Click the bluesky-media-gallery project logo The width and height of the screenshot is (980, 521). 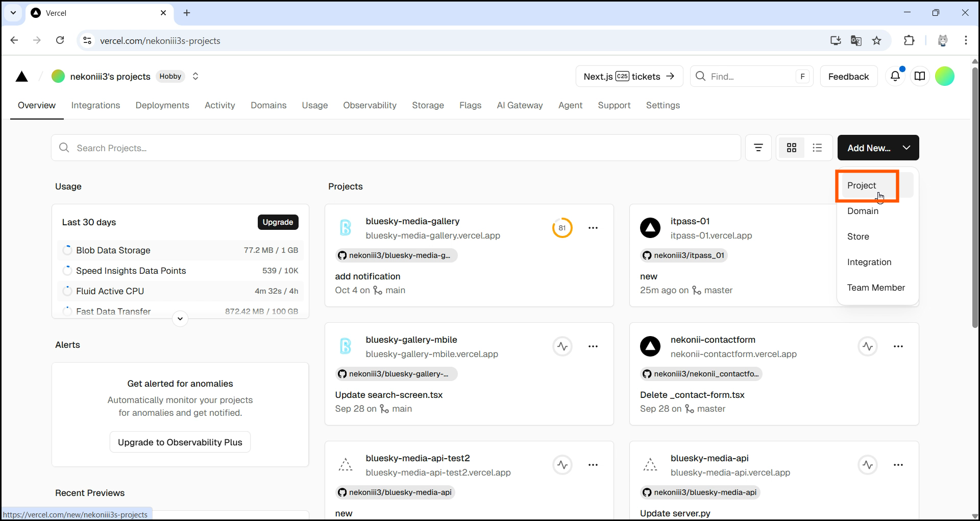[x=346, y=228]
